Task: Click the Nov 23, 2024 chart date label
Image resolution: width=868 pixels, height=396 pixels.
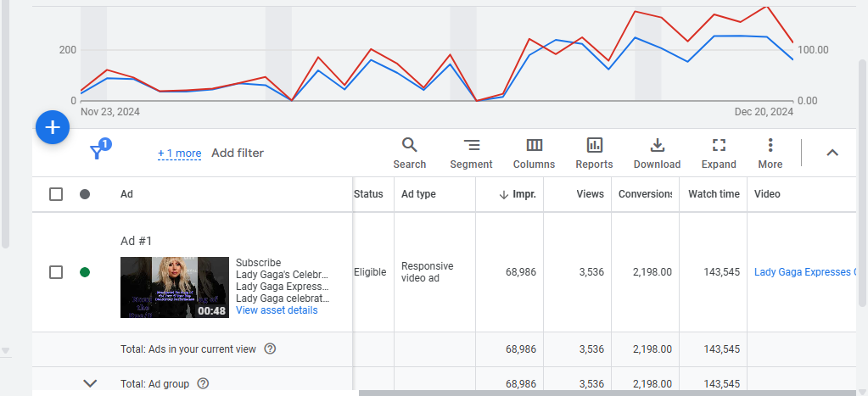Action: [x=110, y=112]
